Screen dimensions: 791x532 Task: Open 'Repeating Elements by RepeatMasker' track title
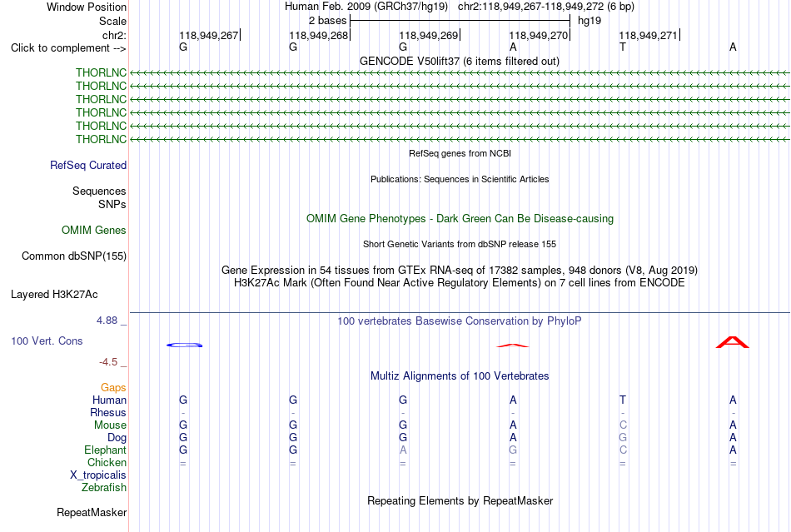point(460,500)
